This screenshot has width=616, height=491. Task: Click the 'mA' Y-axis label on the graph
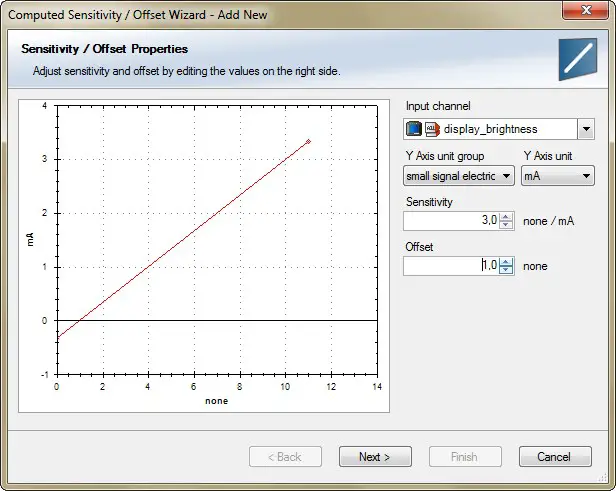pyautogui.click(x=30, y=239)
